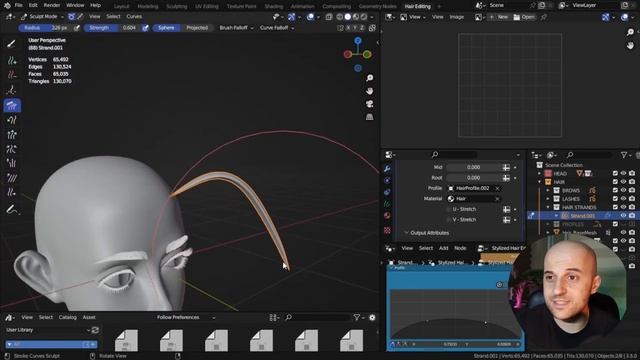Enable the V - Stretch checkbox

coord(449,220)
